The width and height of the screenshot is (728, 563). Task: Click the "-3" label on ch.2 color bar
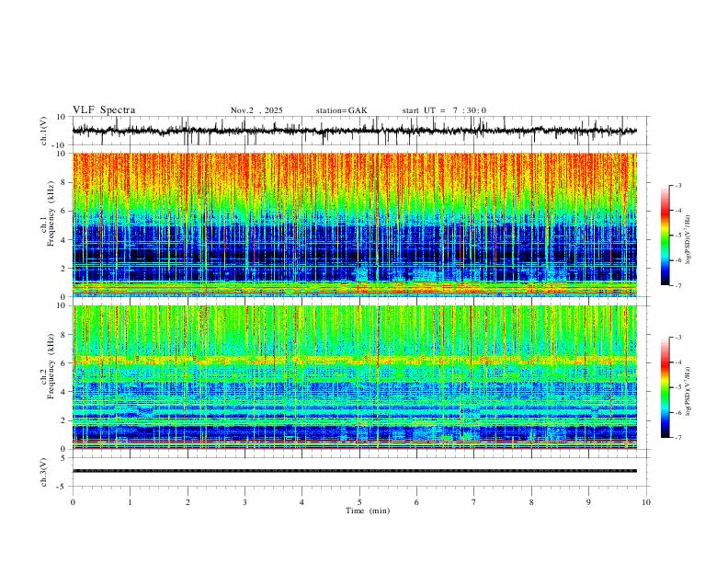click(677, 338)
